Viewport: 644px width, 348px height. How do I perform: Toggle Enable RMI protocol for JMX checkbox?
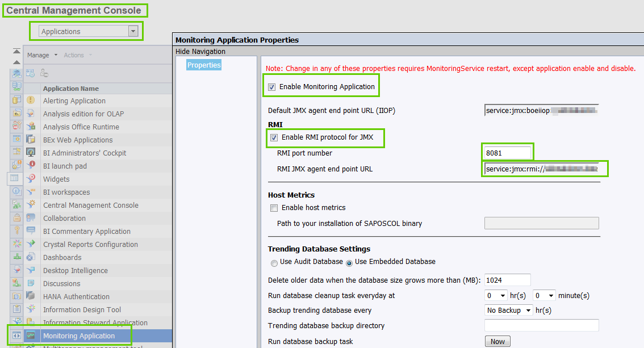(x=274, y=137)
